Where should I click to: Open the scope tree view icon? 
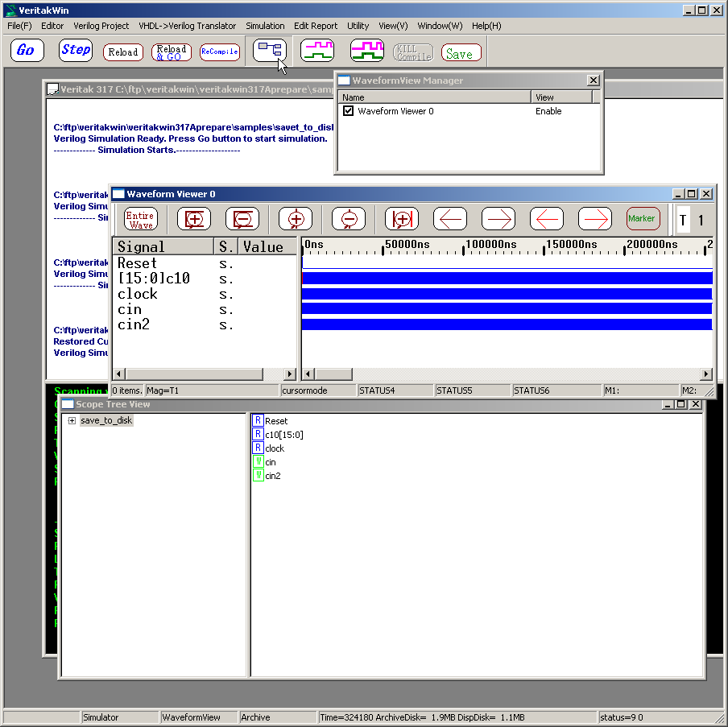269,50
